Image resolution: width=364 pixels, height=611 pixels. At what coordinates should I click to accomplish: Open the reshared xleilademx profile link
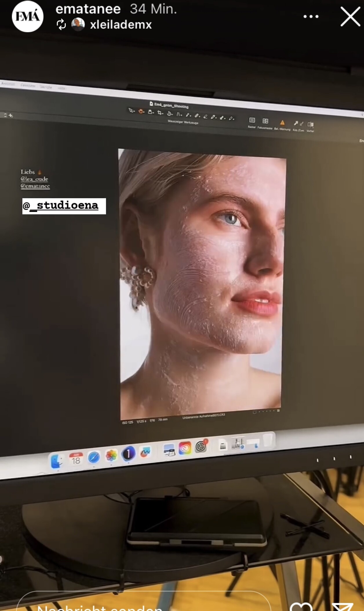click(121, 25)
